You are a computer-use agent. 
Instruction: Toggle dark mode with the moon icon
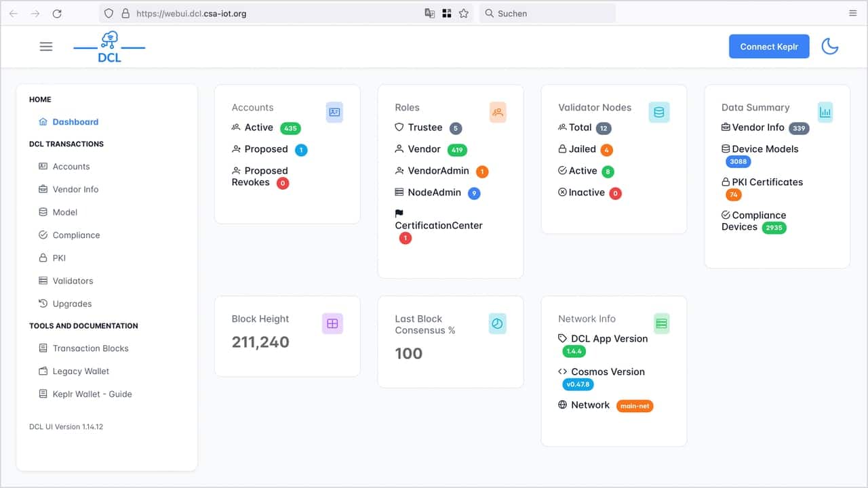point(829,46)
